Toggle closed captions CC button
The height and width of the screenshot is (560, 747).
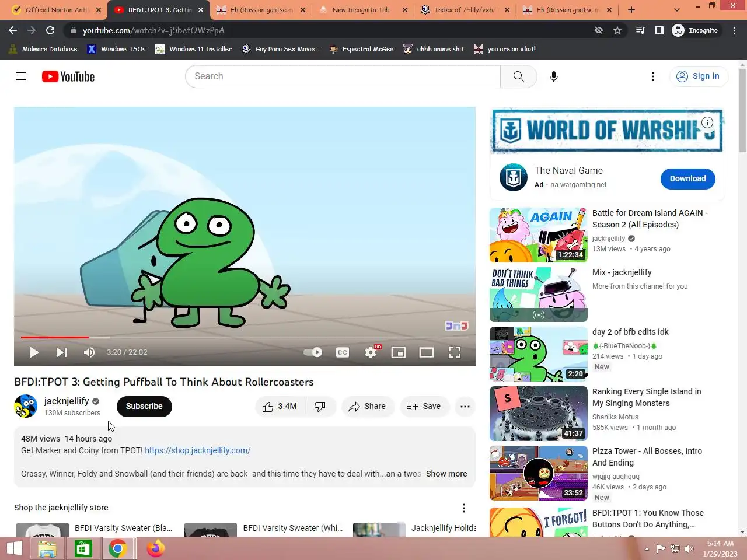pyautogui.click(x=343, y=352)
